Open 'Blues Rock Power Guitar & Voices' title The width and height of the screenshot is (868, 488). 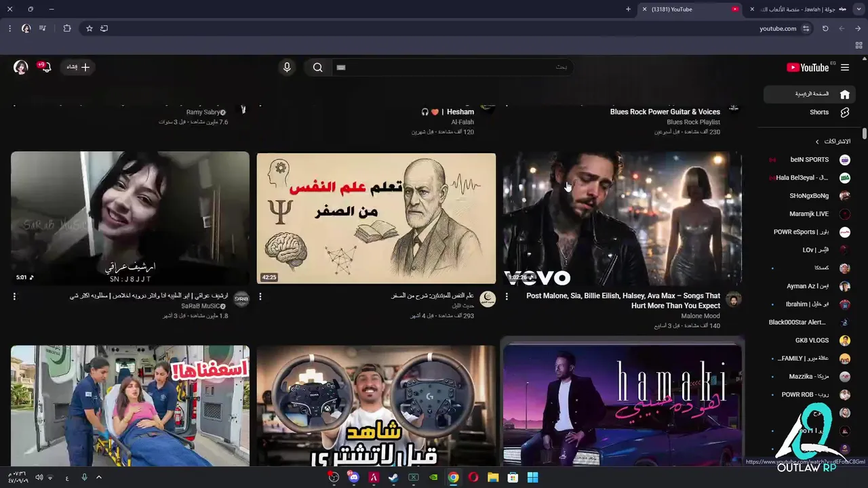pyautogui.click(x=665, y=112)
